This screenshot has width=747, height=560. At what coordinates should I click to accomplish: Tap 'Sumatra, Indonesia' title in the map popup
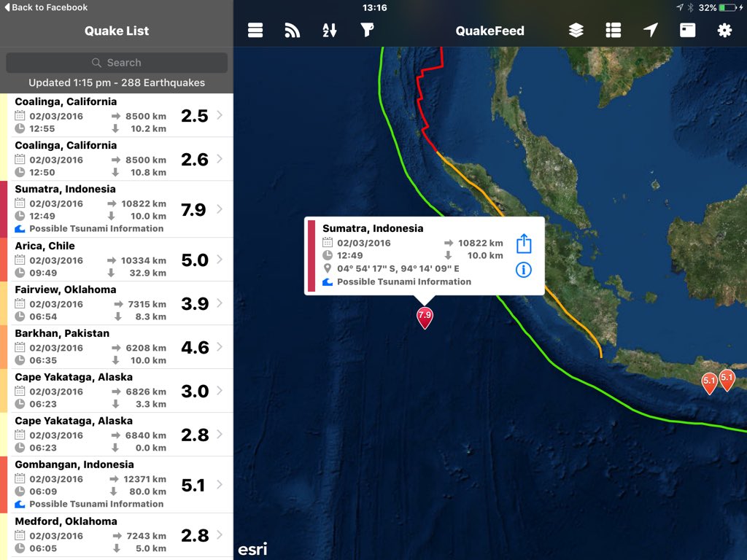(x=373, y=228)
